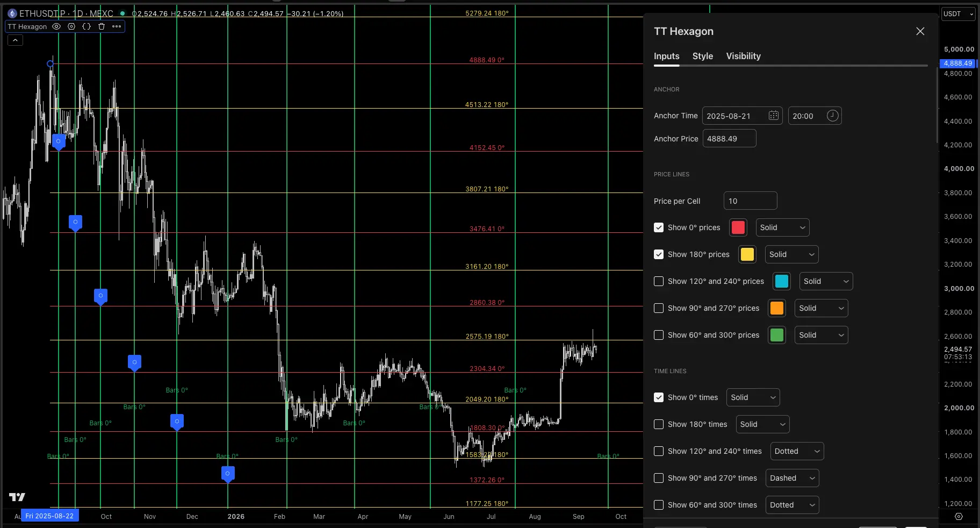Enable Show 120° and 240° times

pyautogui.click(x=659, y=451)
